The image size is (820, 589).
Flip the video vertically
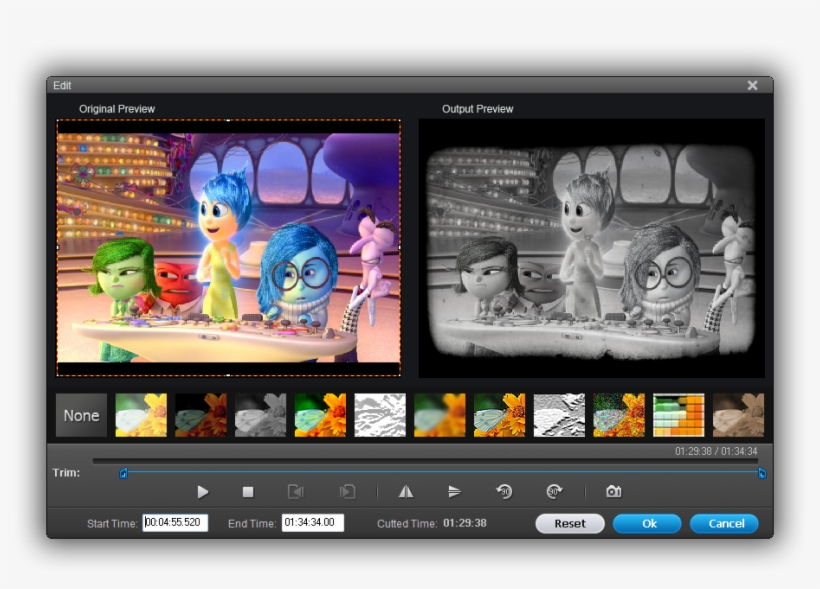pyautogui.click(x=455, y=491)
